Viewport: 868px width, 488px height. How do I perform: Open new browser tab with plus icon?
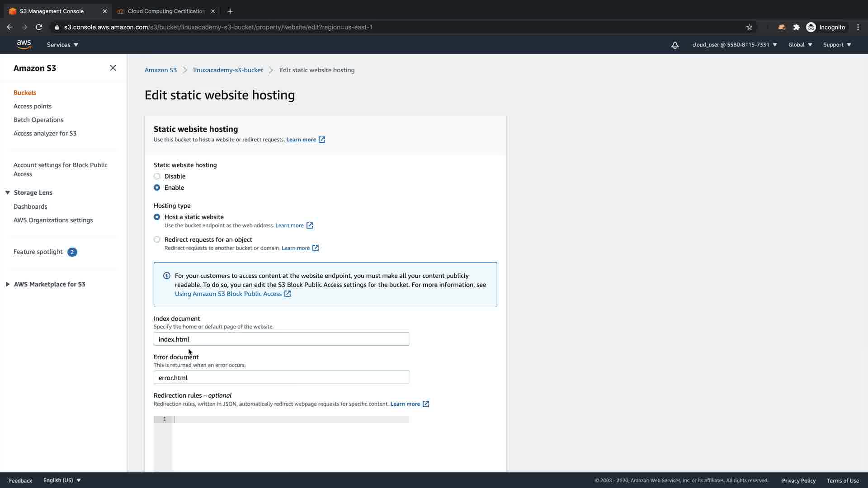coord(230,11)
